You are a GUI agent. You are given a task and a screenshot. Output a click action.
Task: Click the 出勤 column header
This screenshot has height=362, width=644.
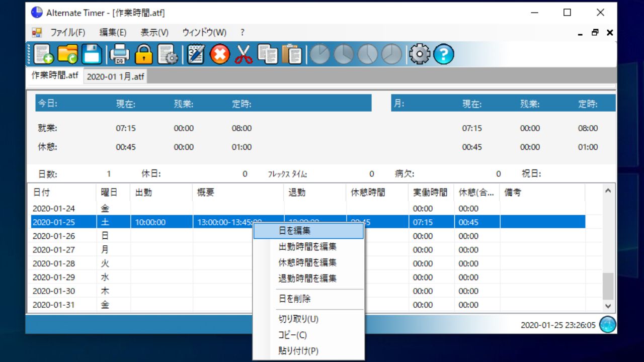point(162,193)
